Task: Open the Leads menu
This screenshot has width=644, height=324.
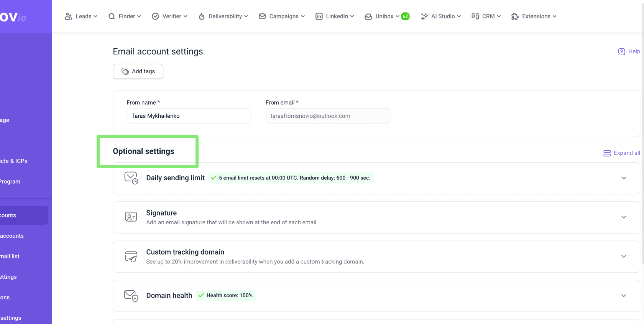Action: click(81, 16)
